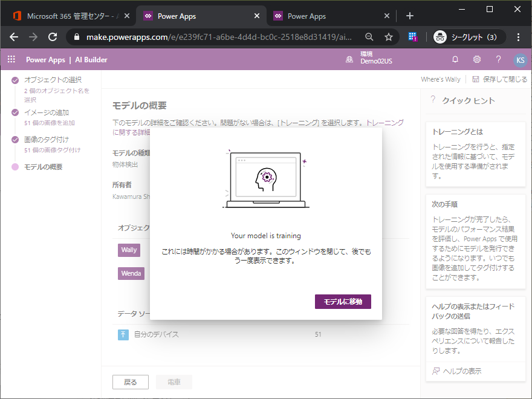This screenshot has width=532, height=399.
Task: Click the zoom magnifier icon in address bar
Action: point(369,37)
